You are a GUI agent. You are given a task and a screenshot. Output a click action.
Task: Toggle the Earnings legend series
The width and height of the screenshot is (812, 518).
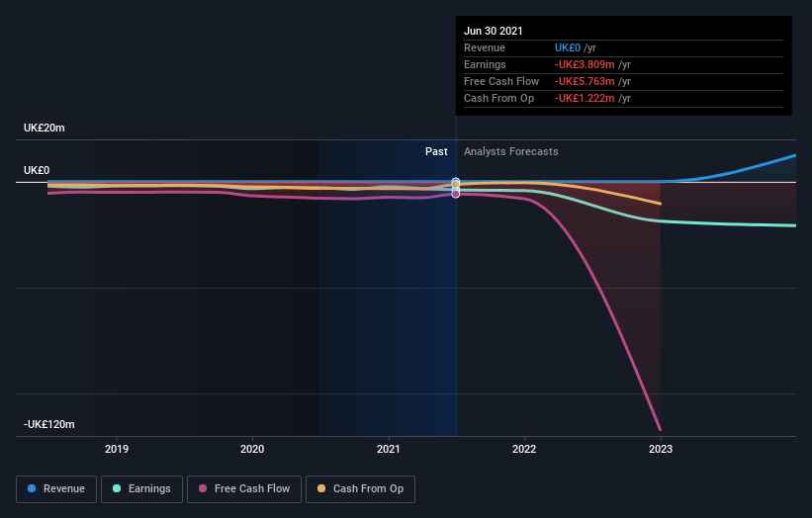pos(141,489)
